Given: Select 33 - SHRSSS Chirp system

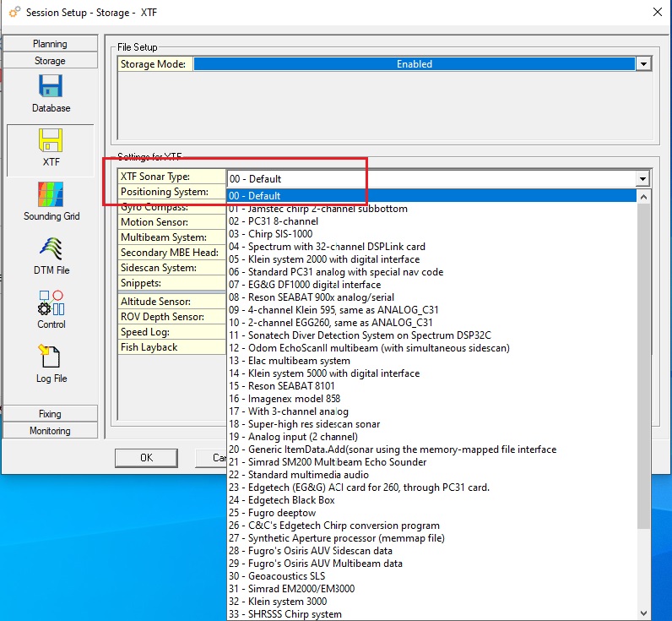Looking at the screenshot, I should (431, 613).
